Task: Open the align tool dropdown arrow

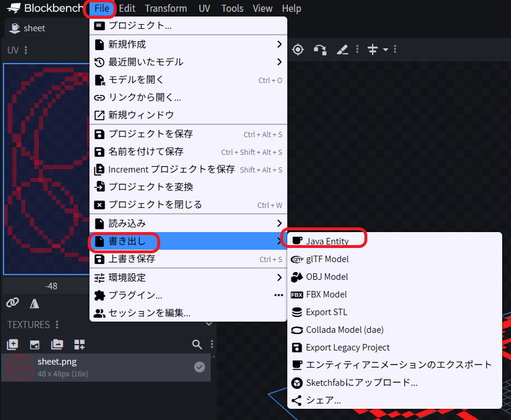Action: click(x=386, y=50)
